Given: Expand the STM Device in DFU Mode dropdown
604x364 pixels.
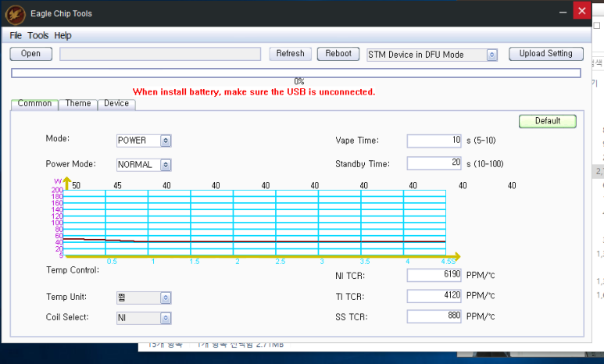Looking at the screenshot, I should point(491,55).
